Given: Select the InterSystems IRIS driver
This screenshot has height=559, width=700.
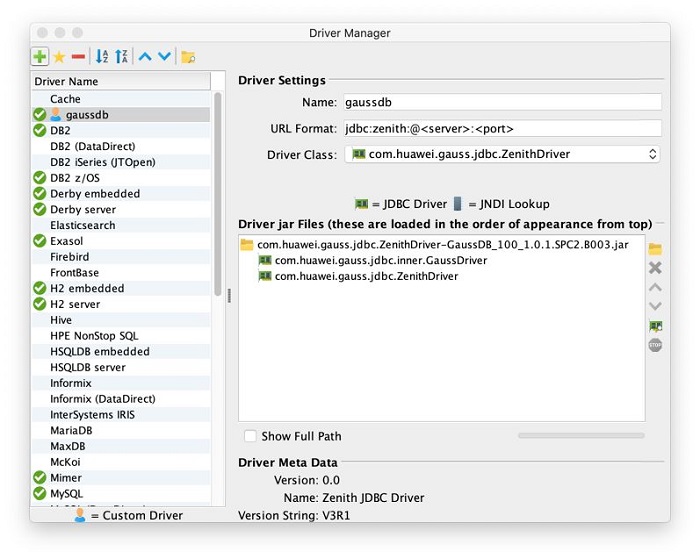Looking at the screenshot, I should point(121,415).
